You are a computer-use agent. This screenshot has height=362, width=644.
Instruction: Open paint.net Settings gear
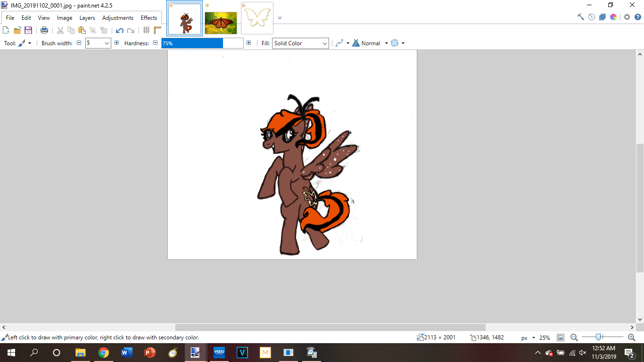[x=627, y=17]
